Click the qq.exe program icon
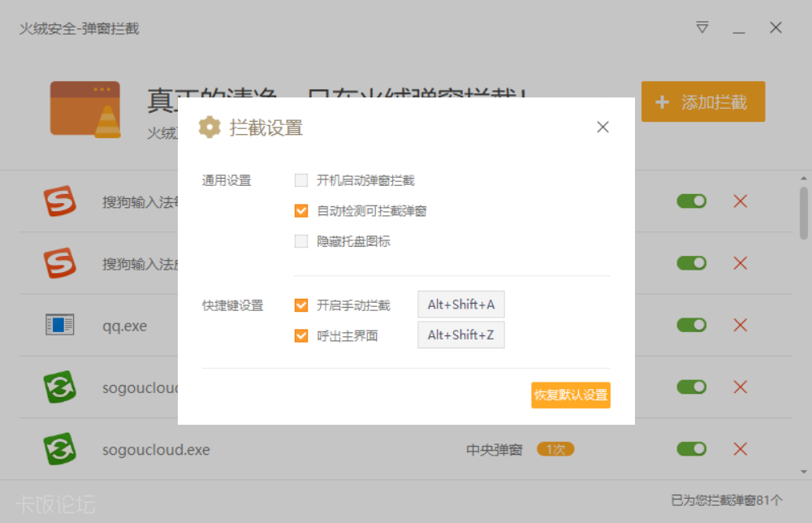 pyautogui.click(x=59, y=325)
